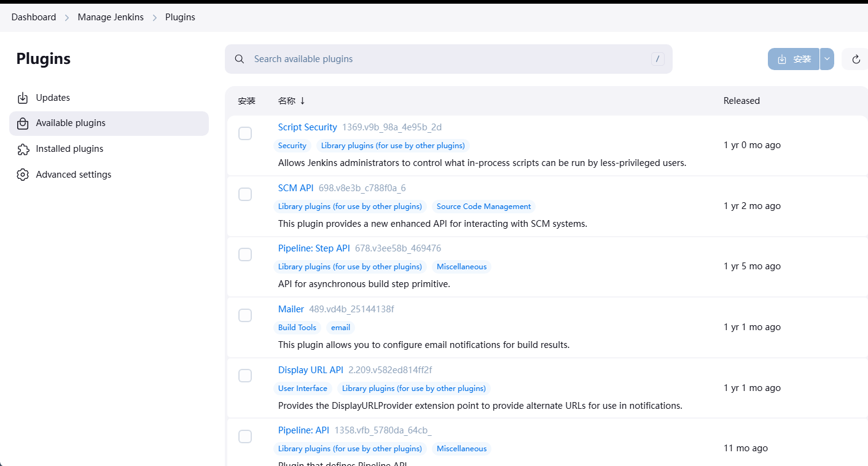Screen dimensions: 868x466
Task: Click the email tag under Mailer
Action: click(341, 328)
